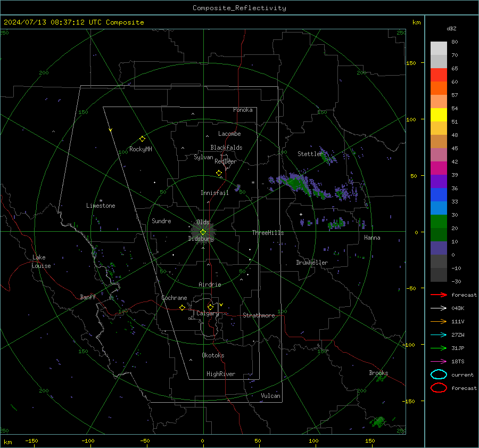Click the red 'forecast' ellipse legend icon
479x448 pixels.
[x=439, y=388]
